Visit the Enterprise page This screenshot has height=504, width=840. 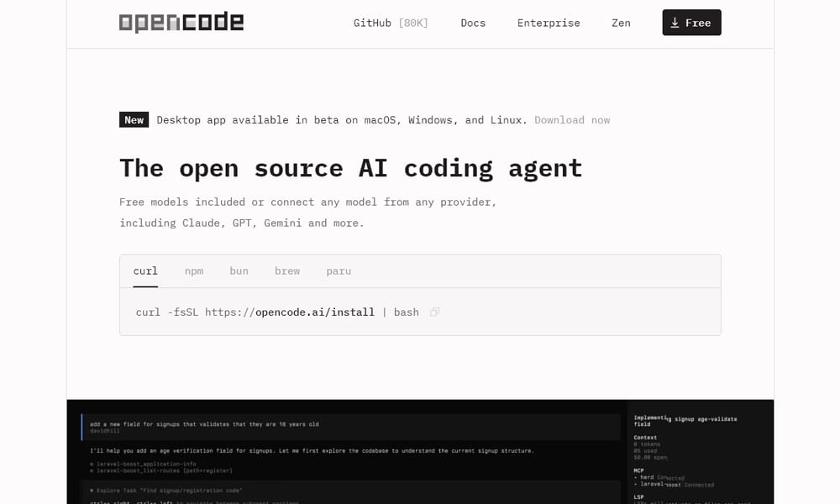tap(549, 23)
